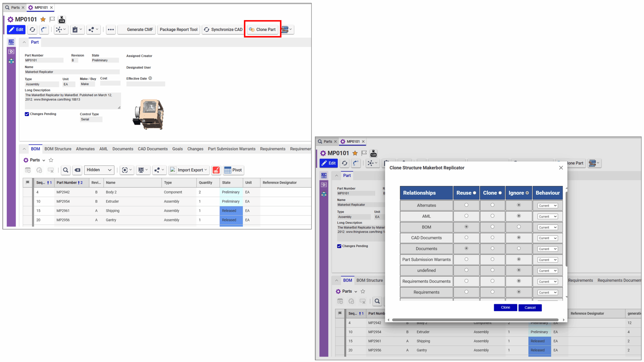Click Refresh icon in left MP0101 toolbar

tap(32, 30)
